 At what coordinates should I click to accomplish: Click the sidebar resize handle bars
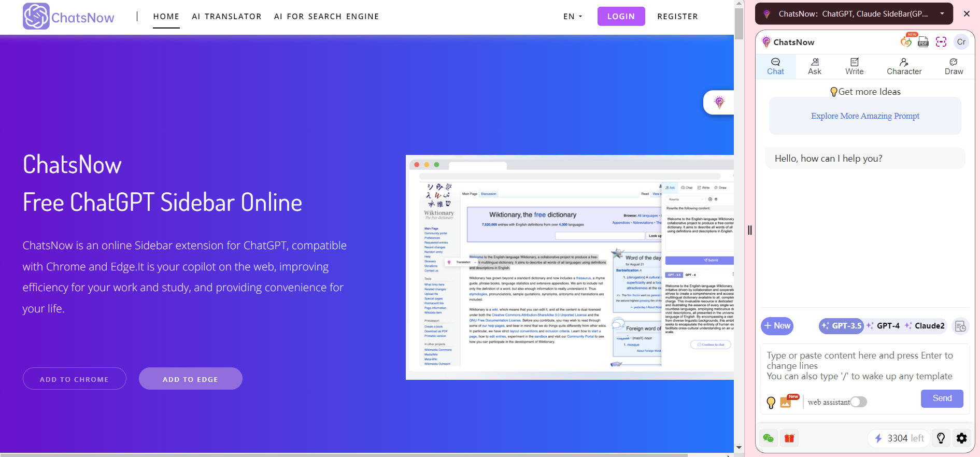point(750,230)
